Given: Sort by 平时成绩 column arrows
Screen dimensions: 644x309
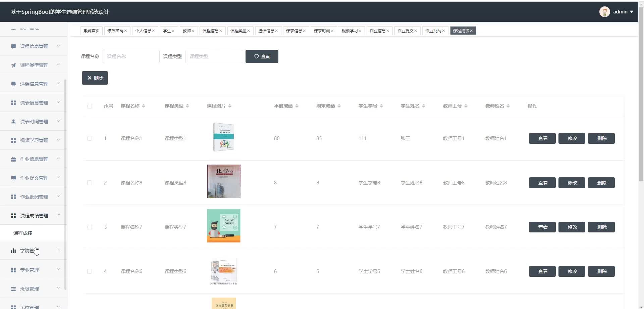Looking at the screenshot, I should [x=297, y=106].
